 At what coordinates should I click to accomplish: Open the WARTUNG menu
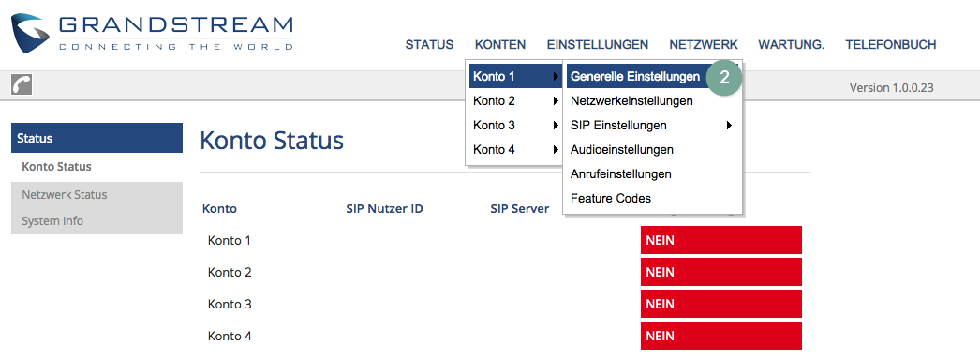coord(792,44)
